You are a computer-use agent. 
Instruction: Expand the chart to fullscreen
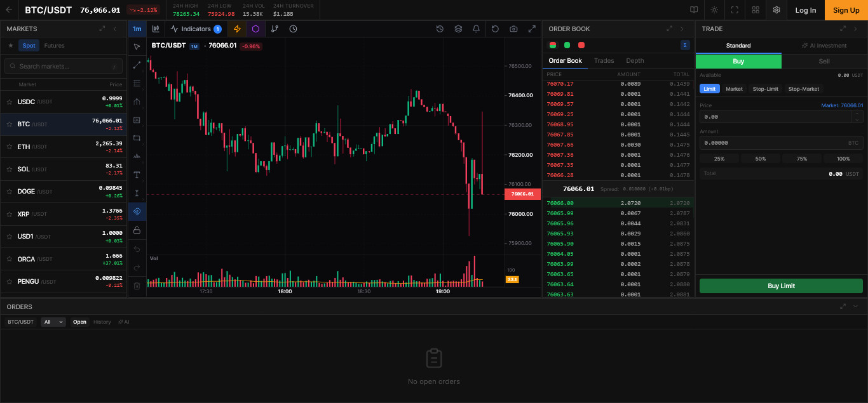click(532, 29)
